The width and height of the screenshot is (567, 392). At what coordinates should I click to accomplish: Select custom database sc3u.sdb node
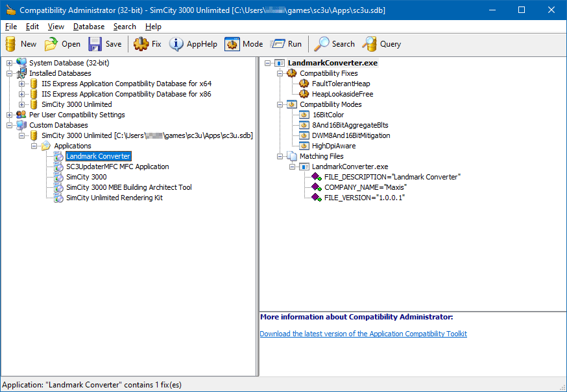point(147,136)
